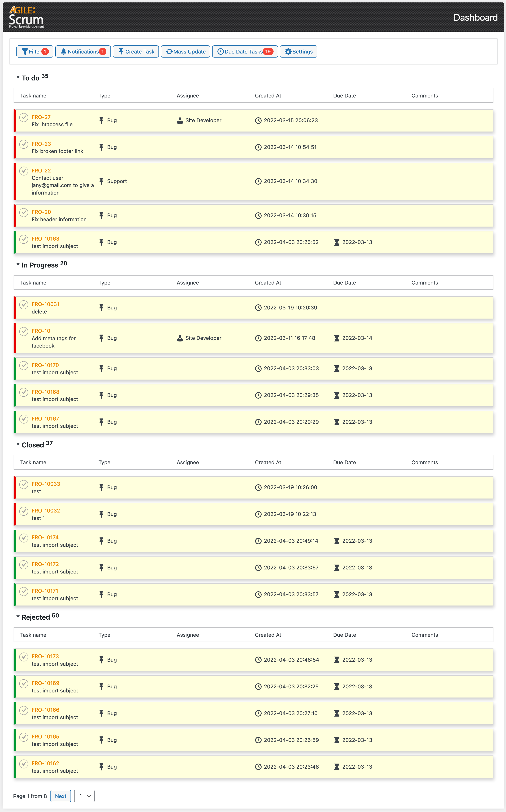The width and height of the screenshot is (506, 812).
Task: Toggle the completion checkmark on FRO-10031
Action: (x=24, y=305)
